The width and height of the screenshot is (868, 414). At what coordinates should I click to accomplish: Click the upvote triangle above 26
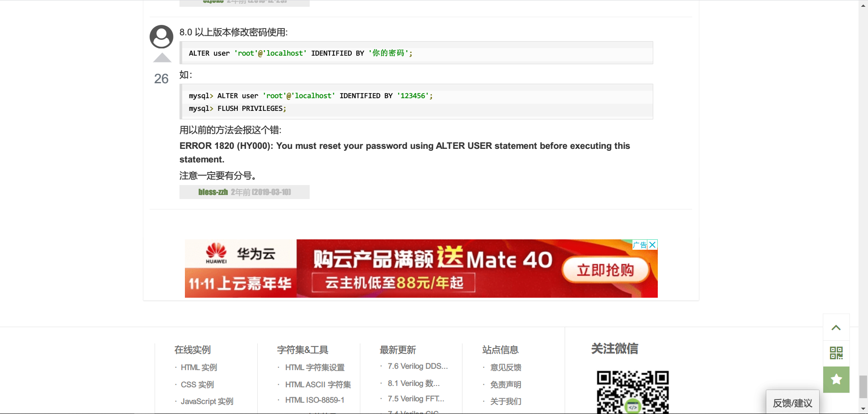click(162, 58)
